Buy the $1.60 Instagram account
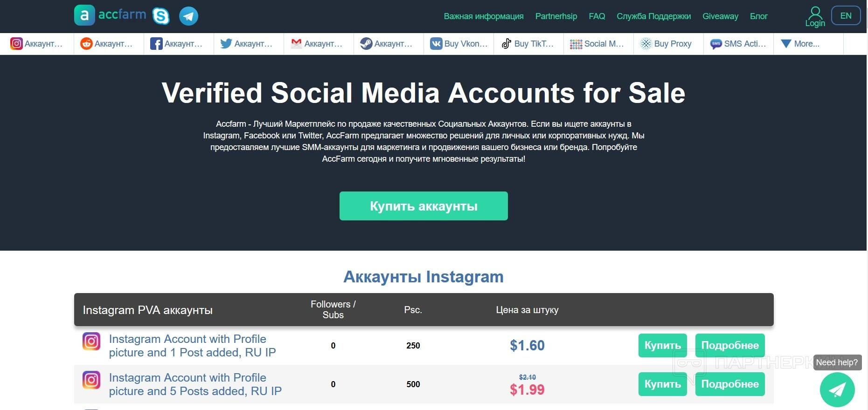868x410 pixels. (662, 345)
